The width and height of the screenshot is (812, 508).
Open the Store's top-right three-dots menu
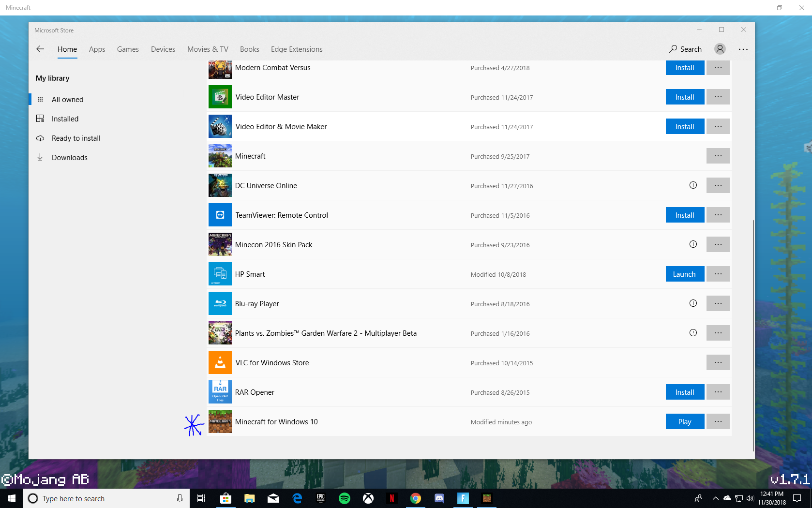point(743,49)
